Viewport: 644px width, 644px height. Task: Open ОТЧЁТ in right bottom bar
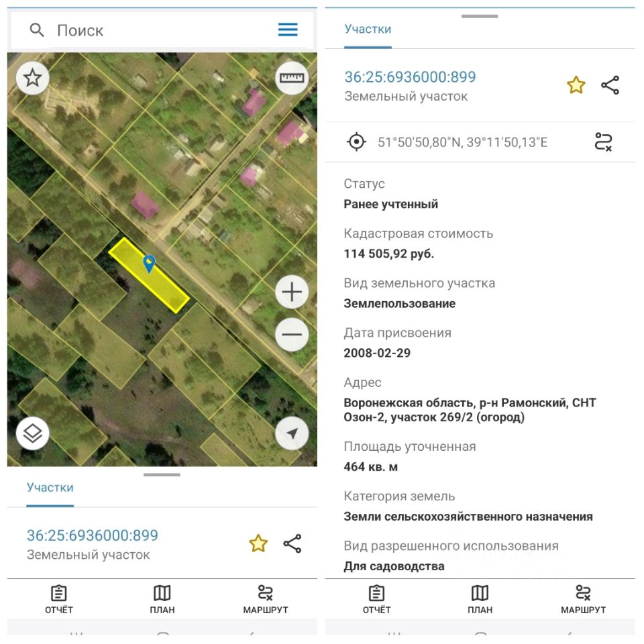(376, 599)
